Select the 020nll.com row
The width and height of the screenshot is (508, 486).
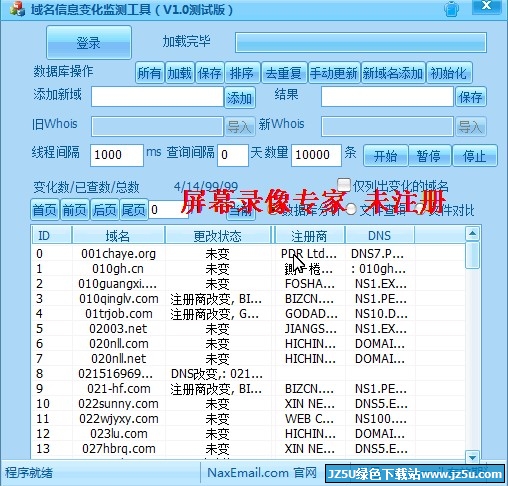pos(248,344)
